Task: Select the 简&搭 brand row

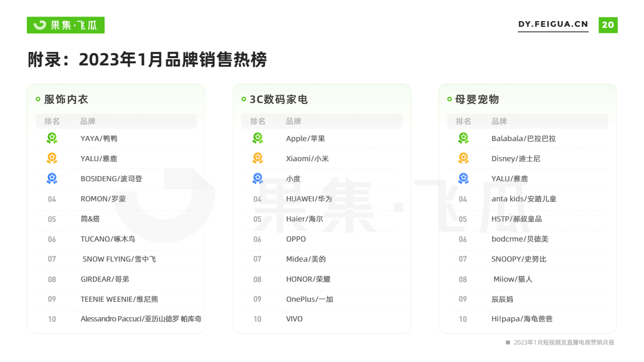Action: 116,219
